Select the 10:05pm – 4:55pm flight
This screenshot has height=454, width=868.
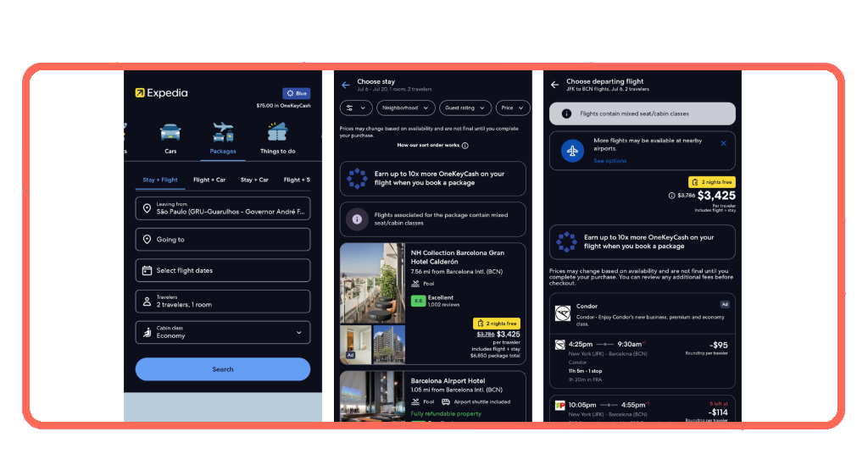pyautogui.click(x=643, y=408)
